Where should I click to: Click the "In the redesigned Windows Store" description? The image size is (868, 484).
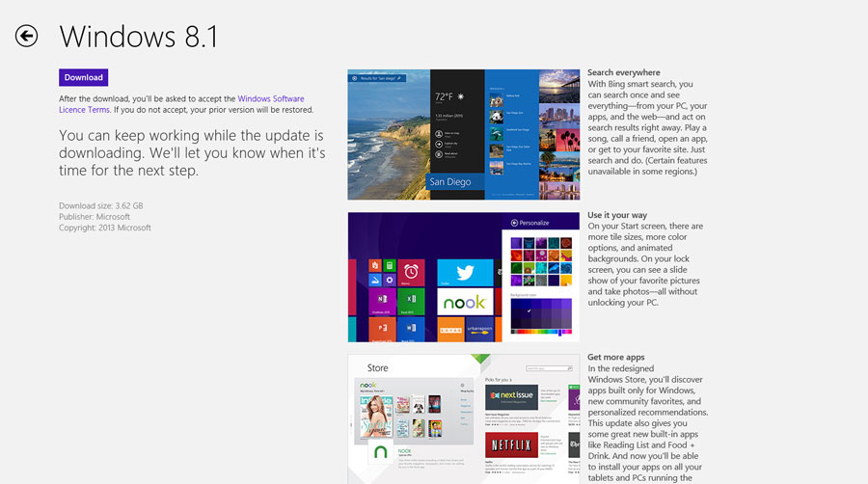[x=648, y=423]
